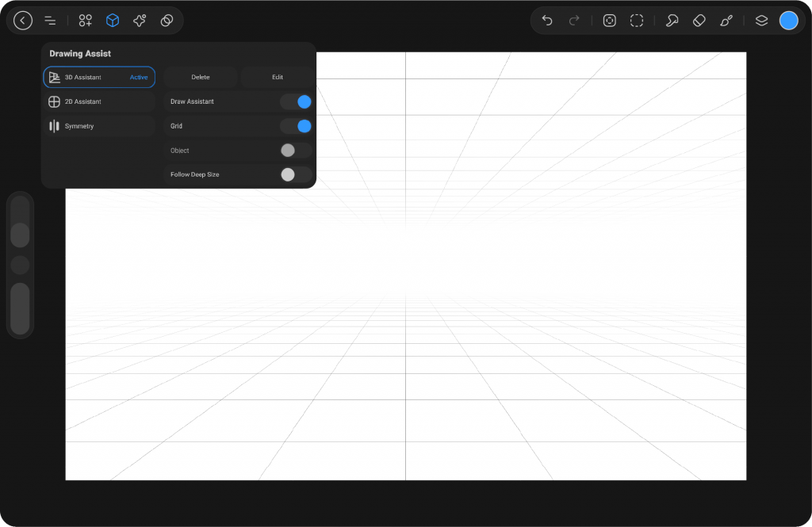The width and height of the screenshot is (812, 527).
Task: Choose the smudge tool
Action: (x=672, y=21)
